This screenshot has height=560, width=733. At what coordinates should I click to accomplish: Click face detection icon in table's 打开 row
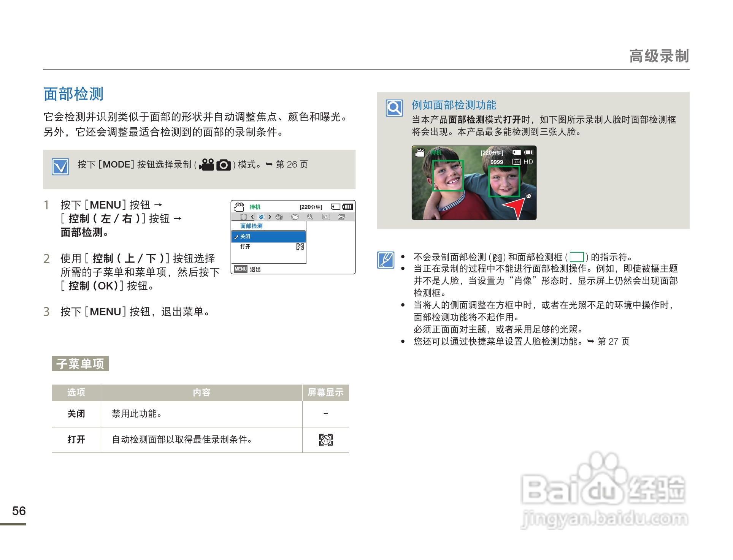tap(325, 440)
